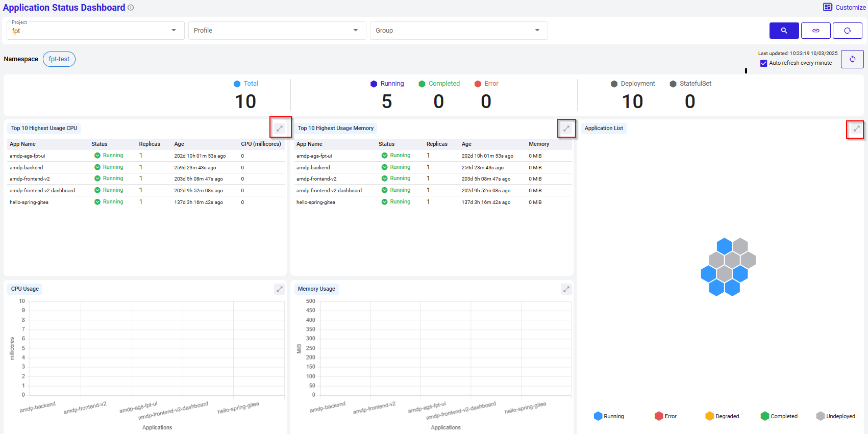Click the info icon beside the dashboard title
868x434 pixels.
pyautogui.click(x=131, y=8)
